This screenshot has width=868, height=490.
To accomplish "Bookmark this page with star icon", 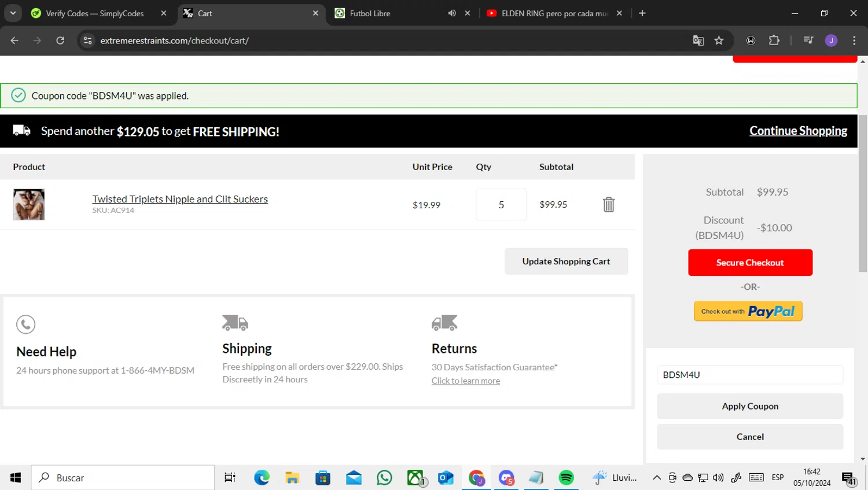I will pyautogui.click(x=719, y=40).
